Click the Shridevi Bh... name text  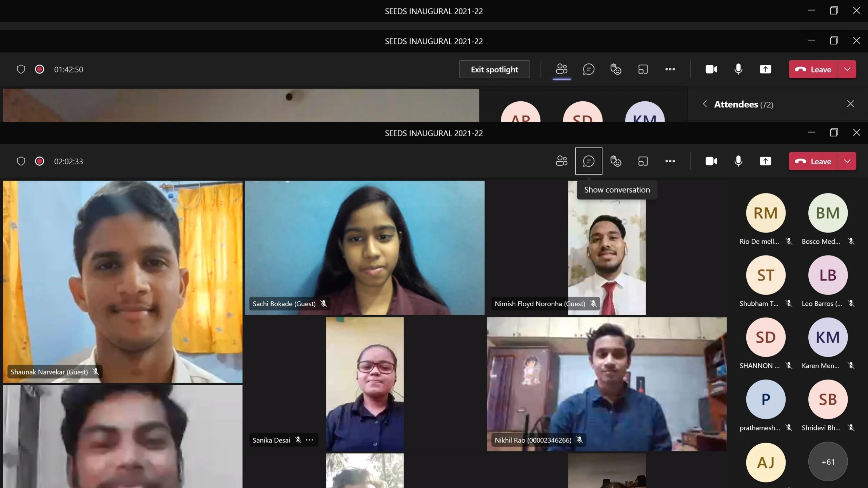point(821,428)
